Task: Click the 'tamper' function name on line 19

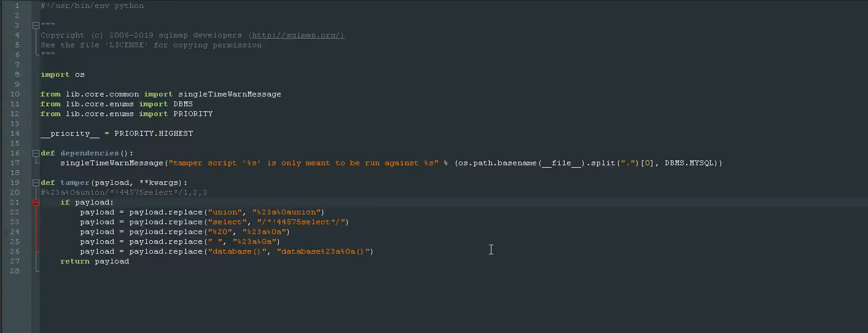Action: click(75, 182)
